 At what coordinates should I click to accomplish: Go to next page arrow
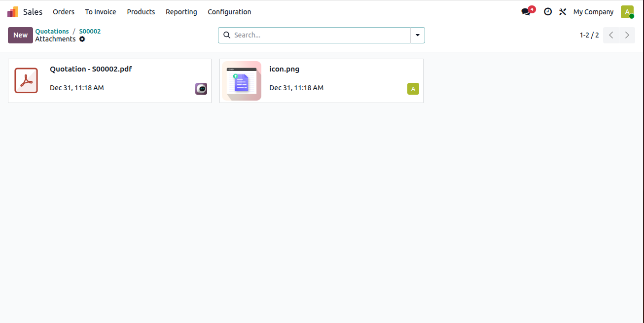tap(627, 35)
